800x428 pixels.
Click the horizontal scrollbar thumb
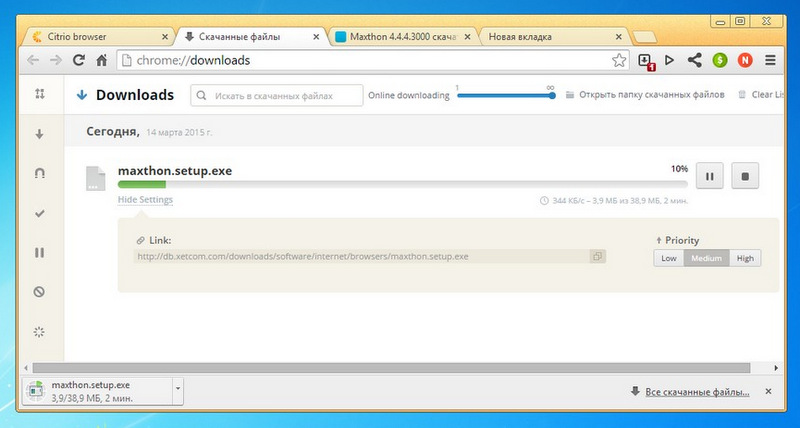pyautogui.click(x=391, y=368)
